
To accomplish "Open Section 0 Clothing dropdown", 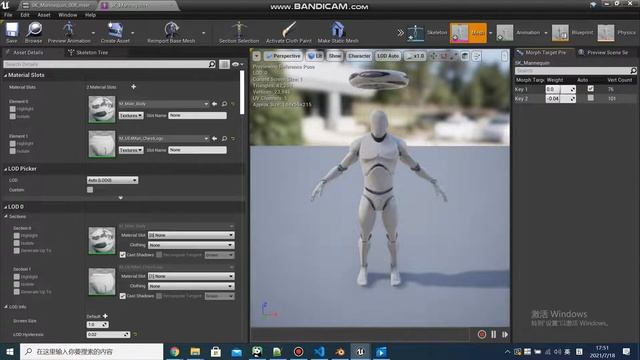I will [x=191, y=245].
